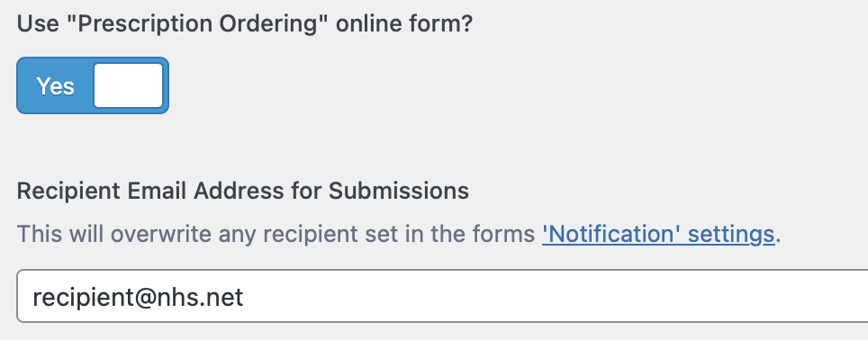868x340 pixels.
Task: Focus the recipient email address field
Action: coord(443,296)
